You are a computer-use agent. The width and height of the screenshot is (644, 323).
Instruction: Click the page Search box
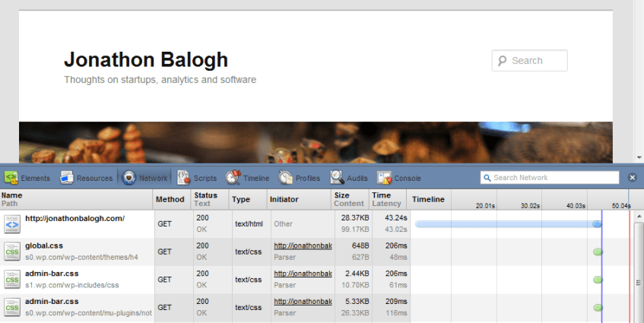(529, 61)
